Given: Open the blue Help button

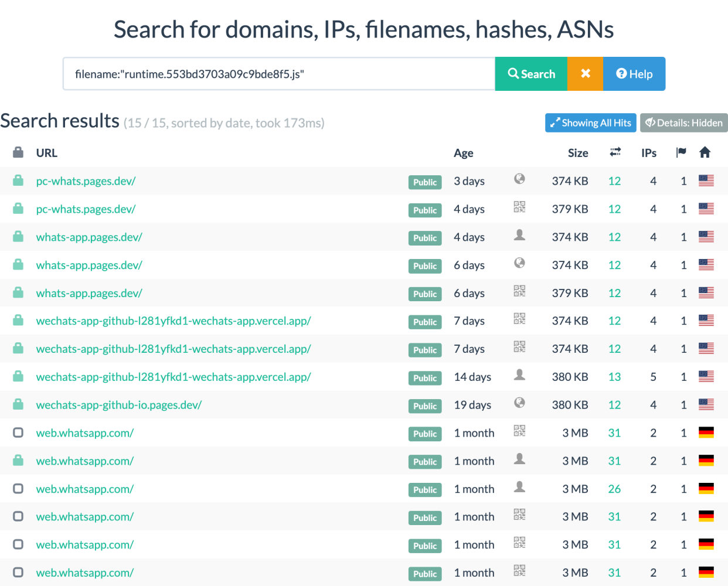Looking at the screenshot, I should [x=634, y=74].
